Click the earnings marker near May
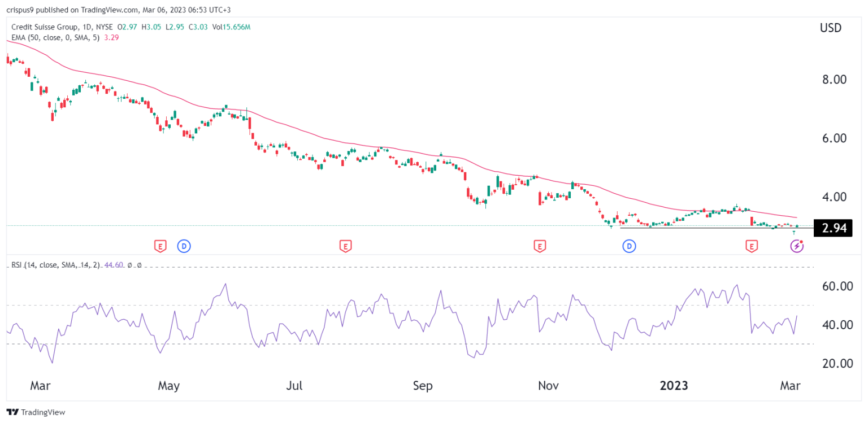 [160, 246]
